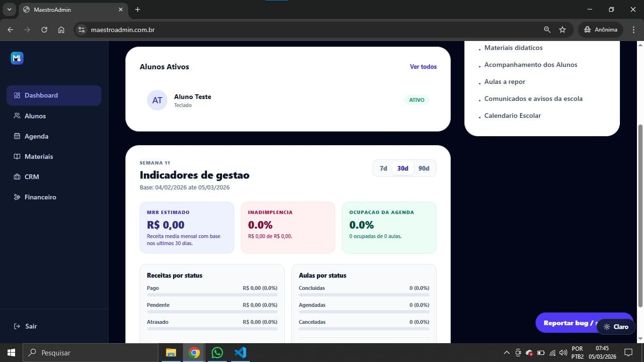Expand the site information menu in address bar
This screenshot has width=644, height=362.
(x=81, y=29)
